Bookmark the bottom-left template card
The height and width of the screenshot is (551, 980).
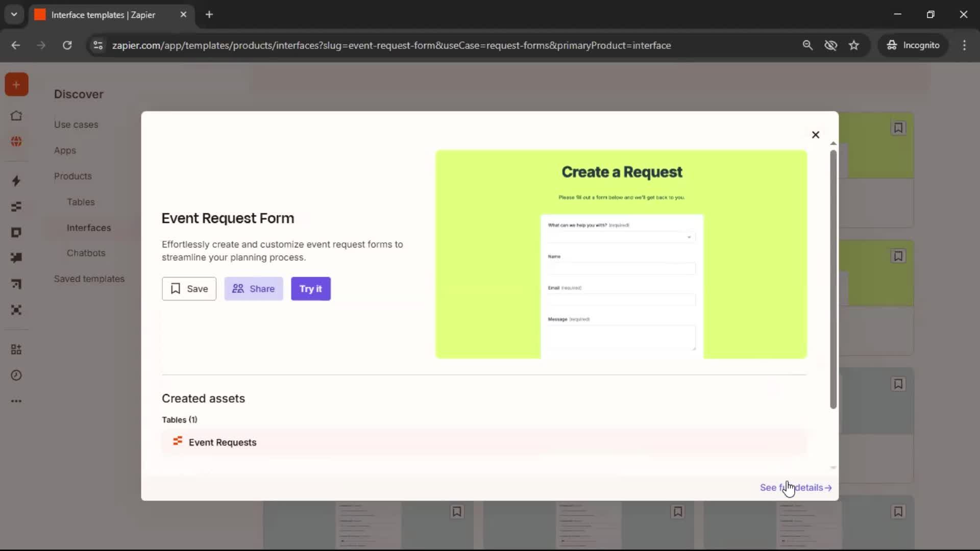[457, 512]
